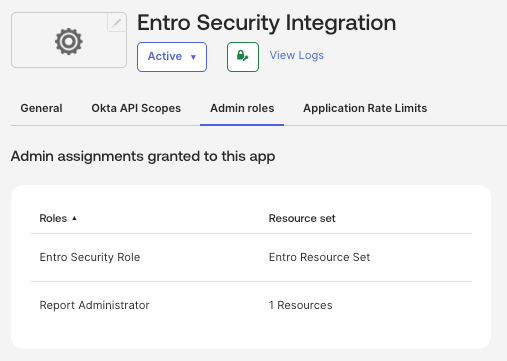This screenshot has height=361, width=507.
Task: Sort by the Roles column header
Action: [x=53, y=218]
